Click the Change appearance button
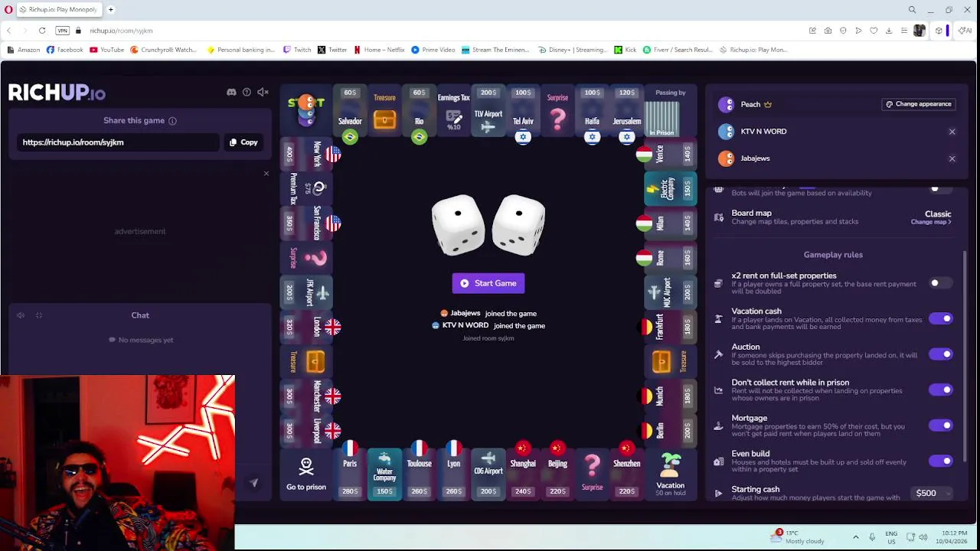Screen dimensions: 980x551 (918, 104)
